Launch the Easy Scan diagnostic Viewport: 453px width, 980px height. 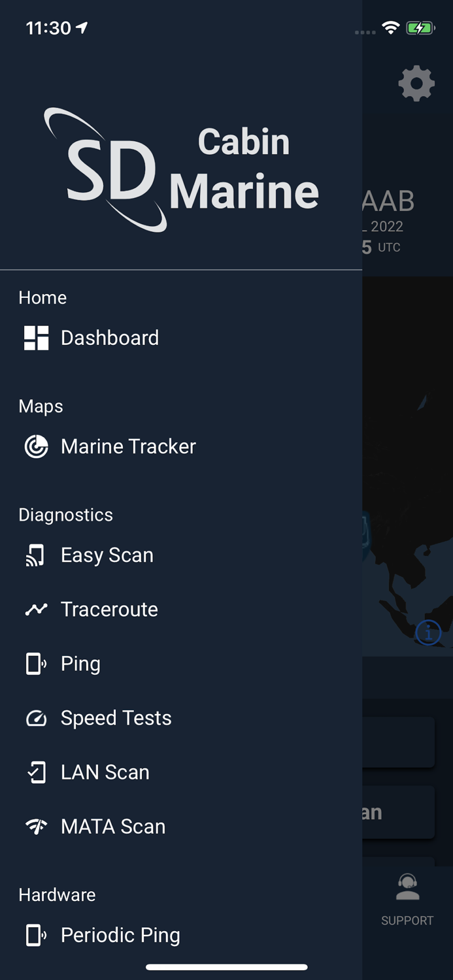[107, 555]
